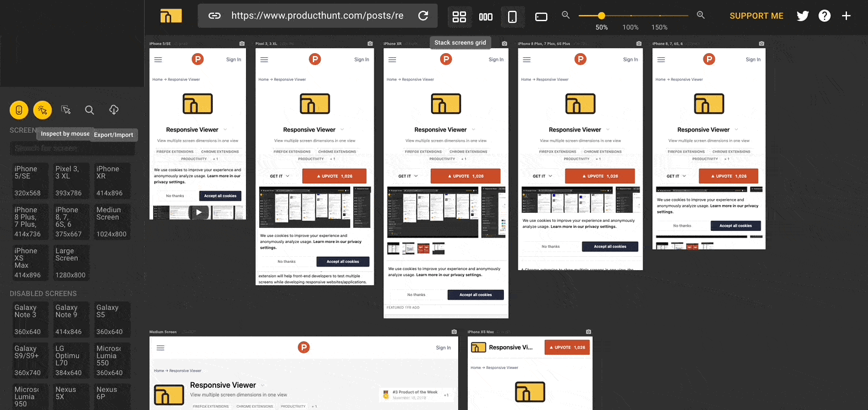Select the iPhone 8, 7, 6S, 6 tile
868x410 pixels.
[71, 222]
